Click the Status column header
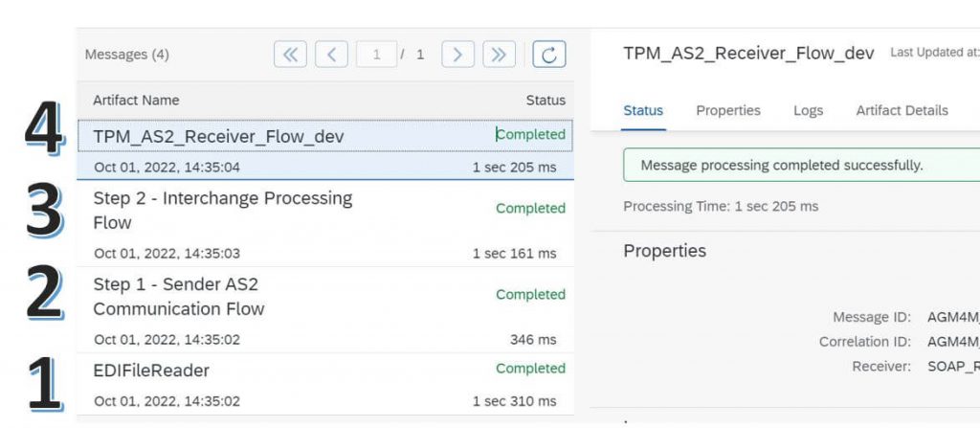980x428 pixels. tap(546, 101)
